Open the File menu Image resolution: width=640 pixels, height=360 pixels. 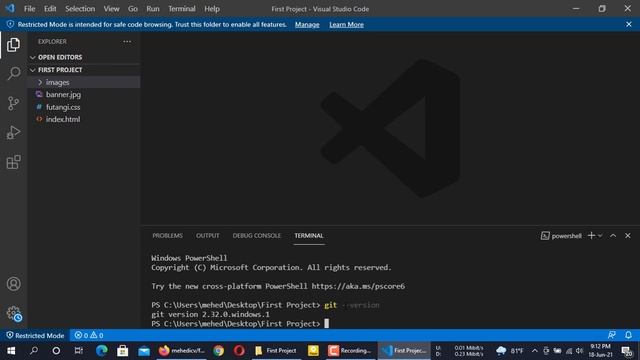pos(29,9)
